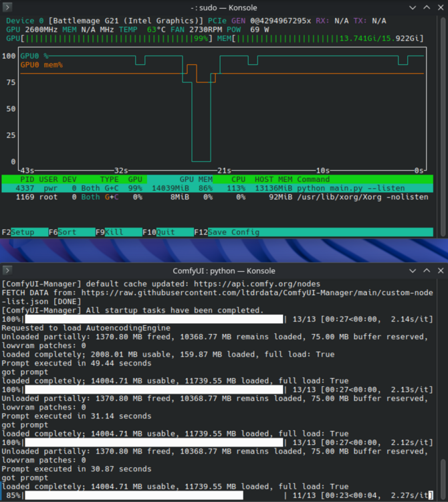This screenshot has height=502, width=448.
Task: Click the Battlemage G21 device name
Action: point(126,21)
